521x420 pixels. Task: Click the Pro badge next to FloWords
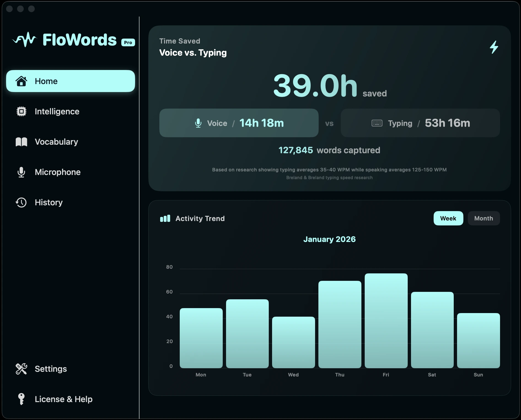pyautogui.click(x=128, y=42)
